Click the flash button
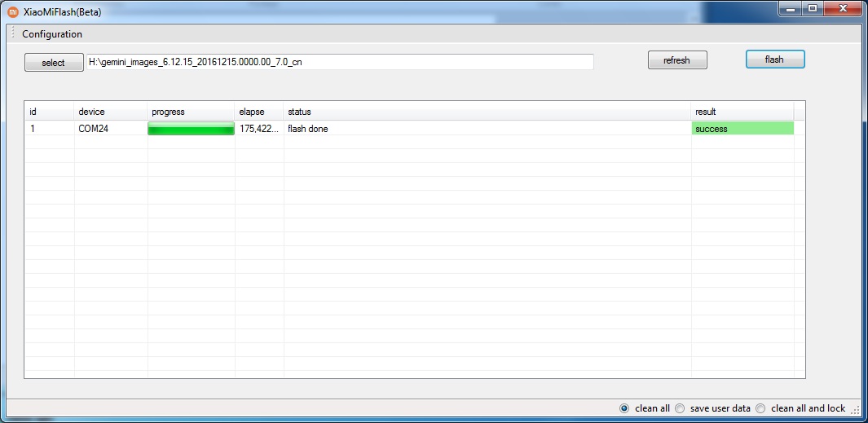Viewport: 868px width, 423px height. pyautogui.click(x=774, y=59)
